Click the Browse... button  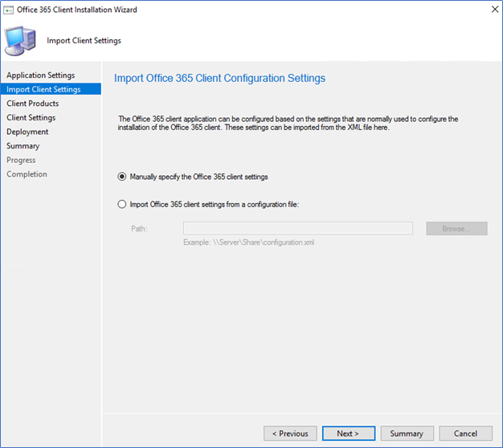click(x=457, y=229)
